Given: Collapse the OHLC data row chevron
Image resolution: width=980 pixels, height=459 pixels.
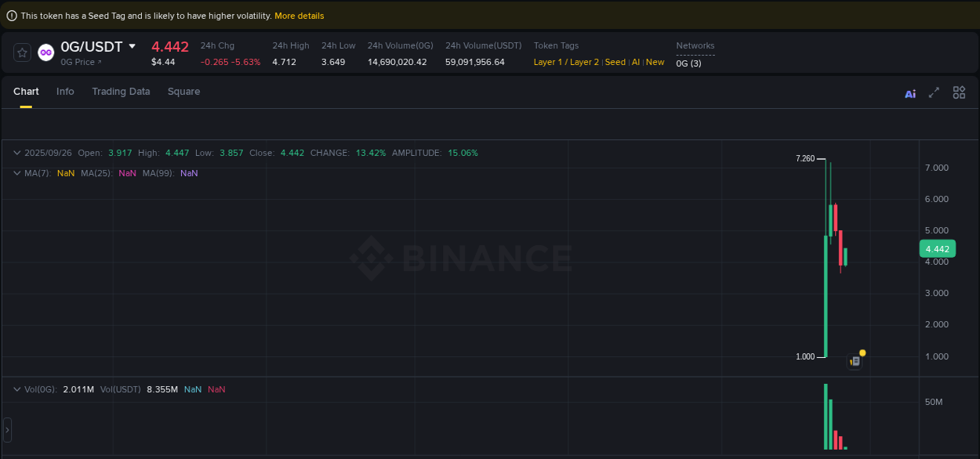Looking at the screenshot, I should 16,153.
